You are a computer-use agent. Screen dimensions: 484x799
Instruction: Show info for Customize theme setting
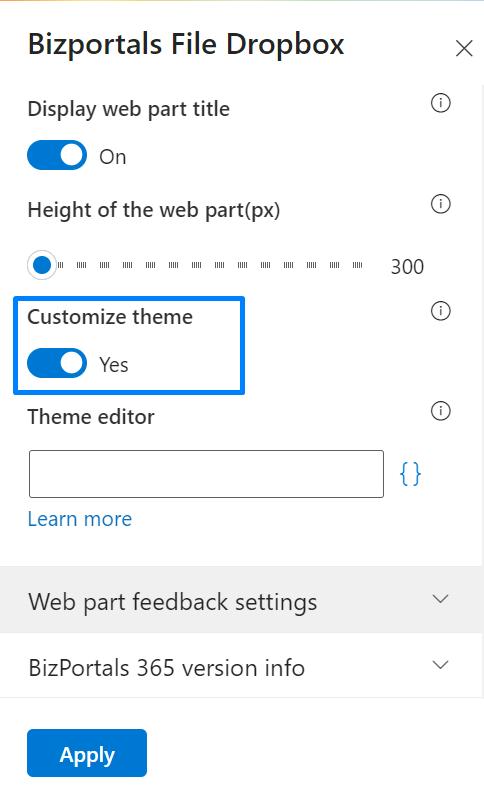(441, 311)
